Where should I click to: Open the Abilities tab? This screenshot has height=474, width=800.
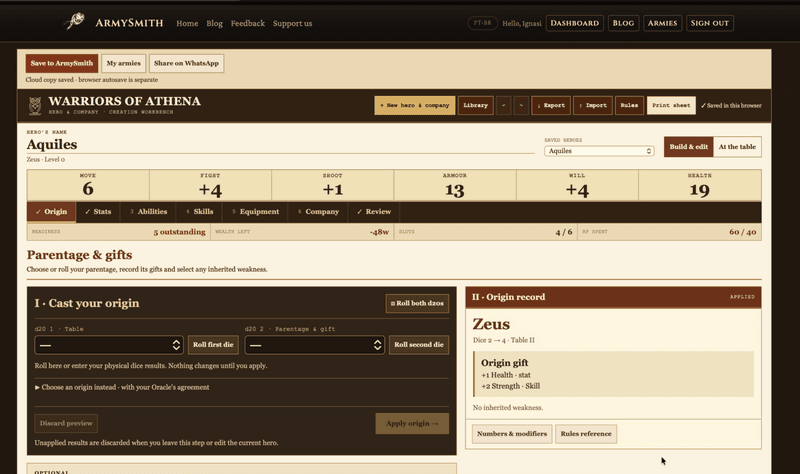148,212
